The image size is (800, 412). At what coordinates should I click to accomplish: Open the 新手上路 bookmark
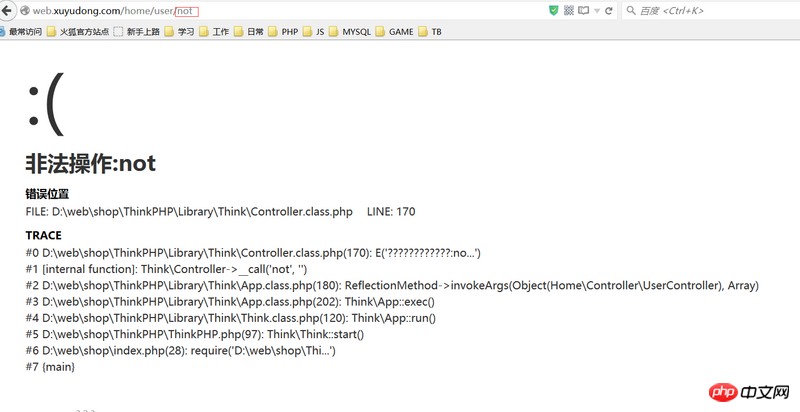(x=137, y=32)
